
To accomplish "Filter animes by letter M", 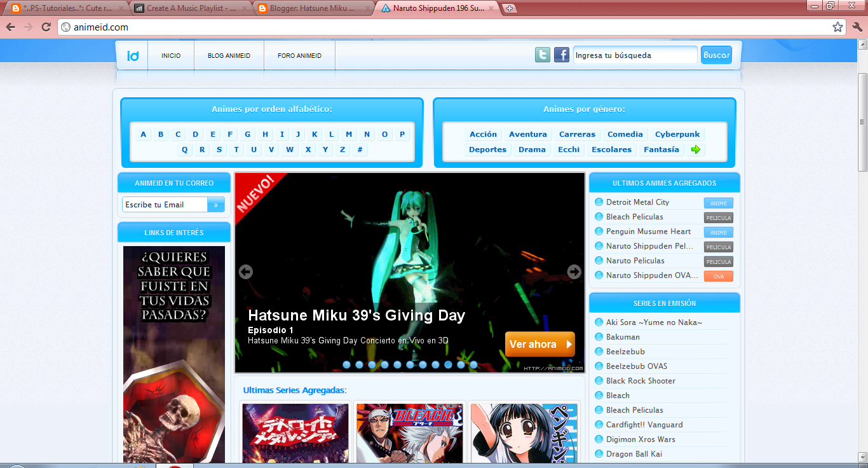I will 349,134.
